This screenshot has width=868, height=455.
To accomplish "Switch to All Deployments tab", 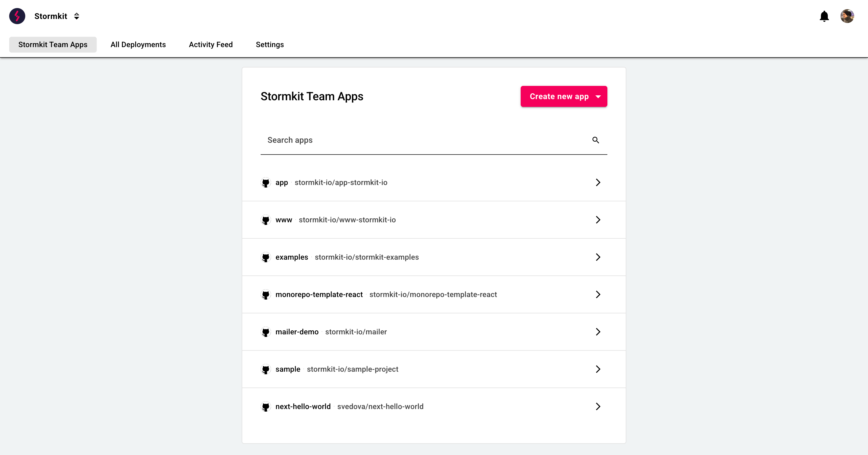I will (138, 44).
